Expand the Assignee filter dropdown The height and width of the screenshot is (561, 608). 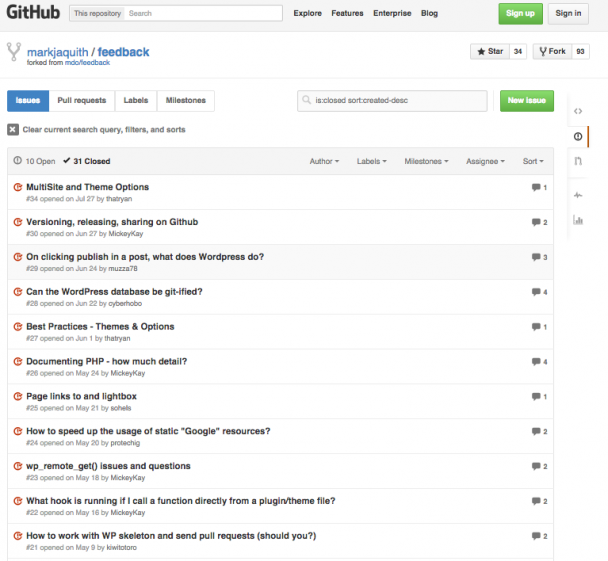[x=485, y=161]
